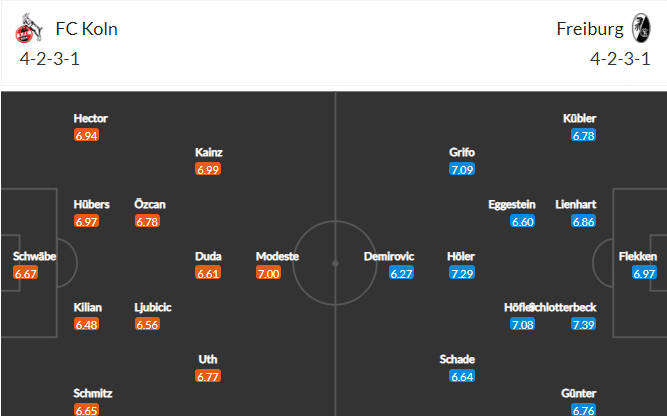
Task: Select Höler's 7.29 rating badge
Action: [x=462, y=273]
